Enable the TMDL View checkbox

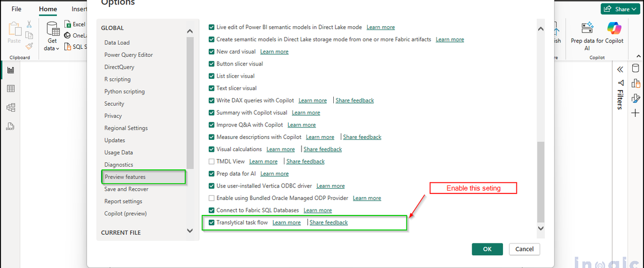pyautogui.click(x=211, y=161)
